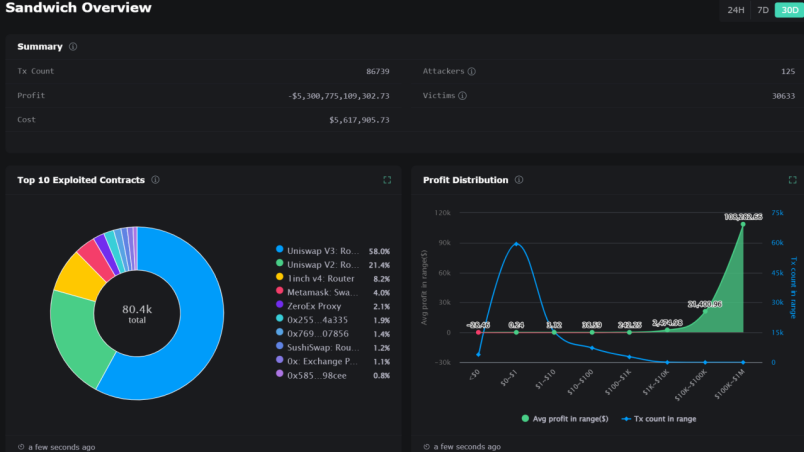Open the Top 10 Exploited Contracts info icon

(155, 180)
